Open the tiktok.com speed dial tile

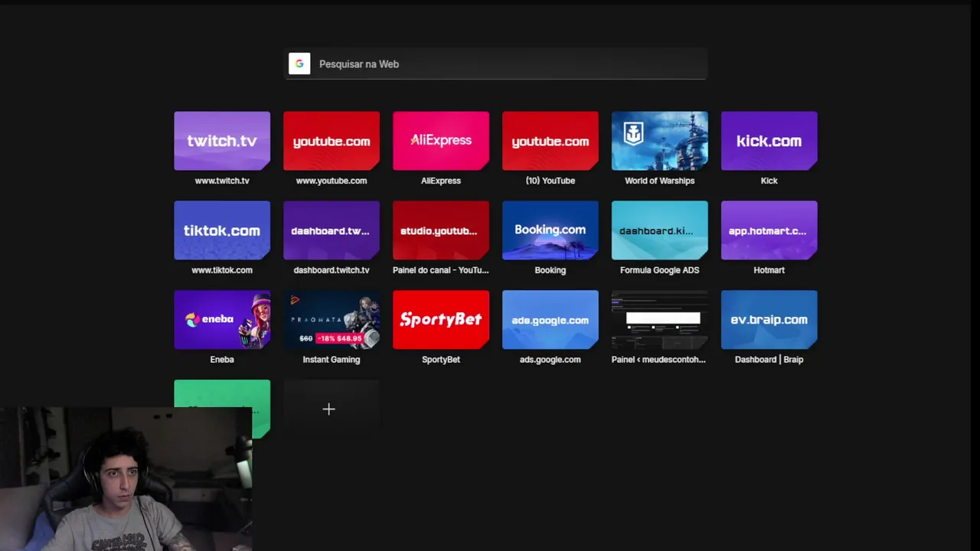tap(222, 230)
